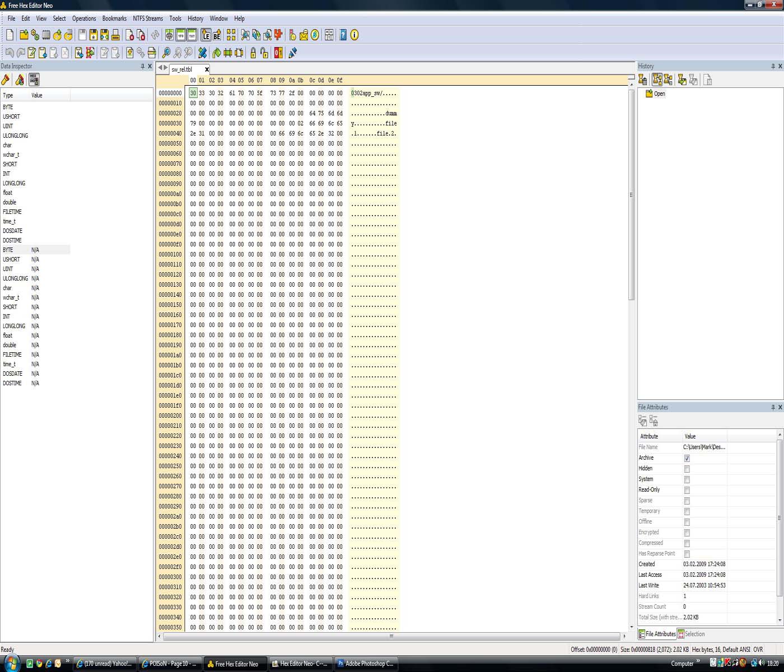
Task: Click the New File icon in toolbar
Action: 10,35
